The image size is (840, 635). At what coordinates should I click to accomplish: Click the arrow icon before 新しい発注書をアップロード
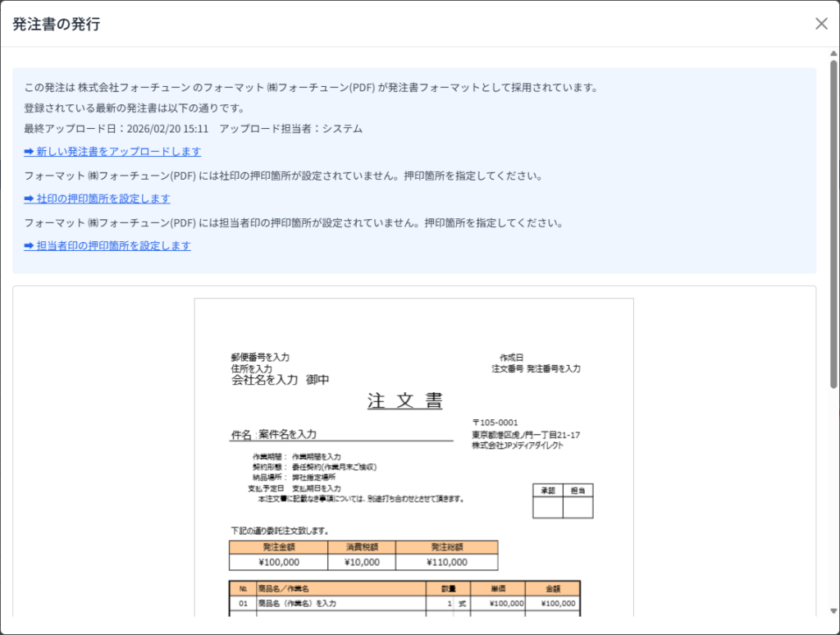coord(29,152)
